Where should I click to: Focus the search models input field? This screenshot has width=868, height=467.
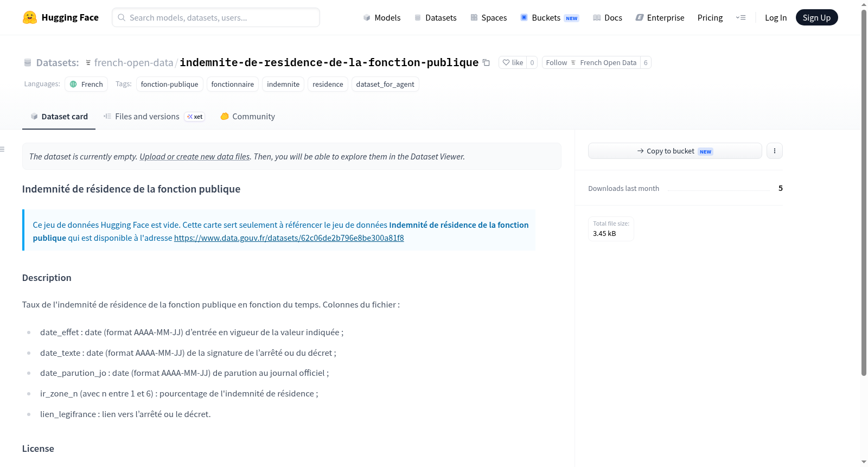tap(216, 17)
